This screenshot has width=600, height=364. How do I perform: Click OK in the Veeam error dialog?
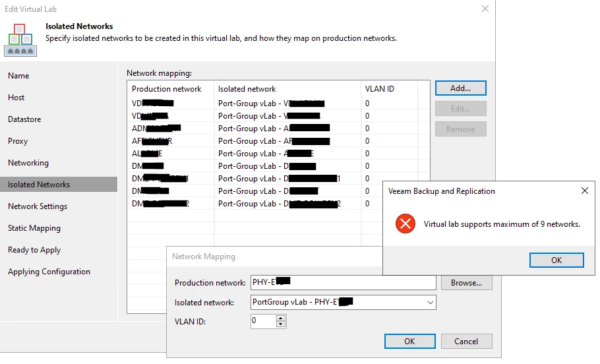click(556, 260)
